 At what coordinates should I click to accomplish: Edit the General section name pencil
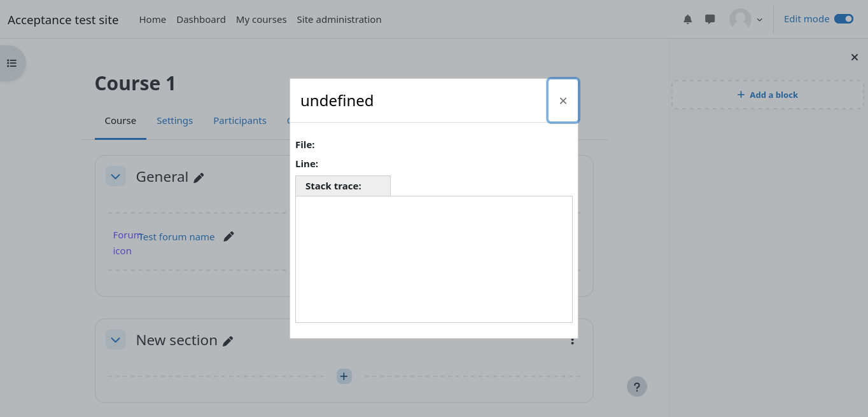pos(199,178)
